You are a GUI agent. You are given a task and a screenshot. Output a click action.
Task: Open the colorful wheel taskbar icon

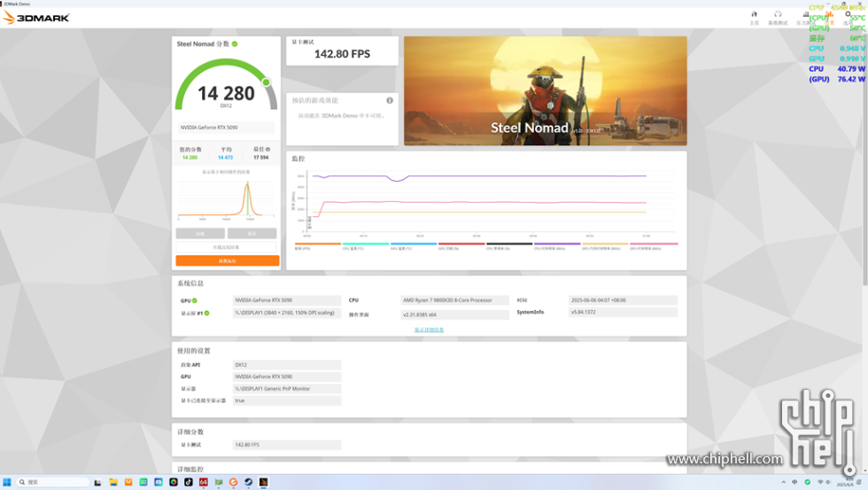(174, 482)
